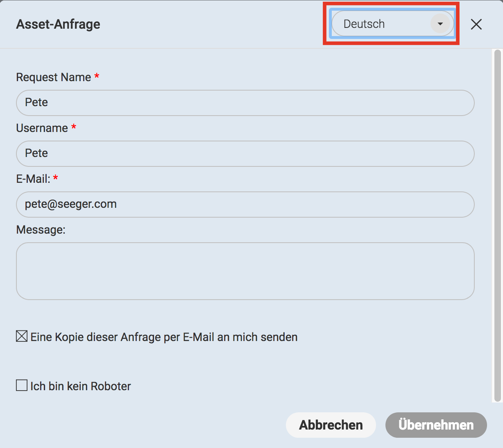Submit the form with Übernehmen

436,425
